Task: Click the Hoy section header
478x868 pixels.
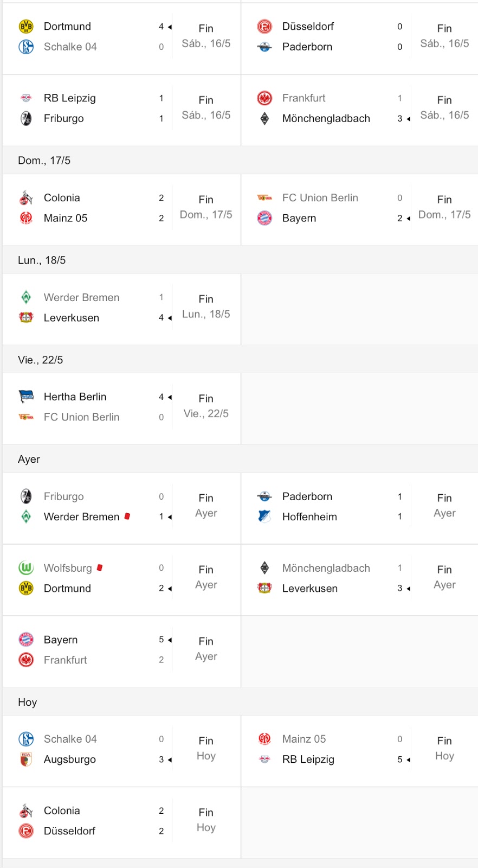Action: pyautogui.click(x=28, y=703)
